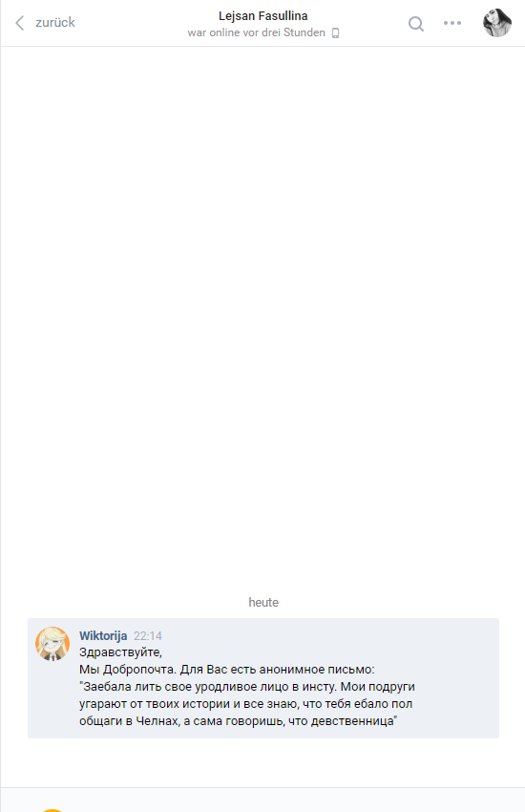
Task: Click the orange avatar at bottom edge
Action: (52, 810)
